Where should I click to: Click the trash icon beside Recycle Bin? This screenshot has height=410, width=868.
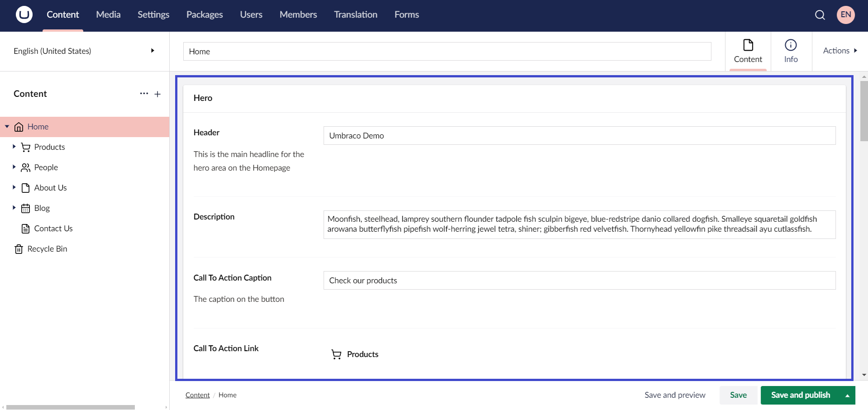(x=18, y=248)
